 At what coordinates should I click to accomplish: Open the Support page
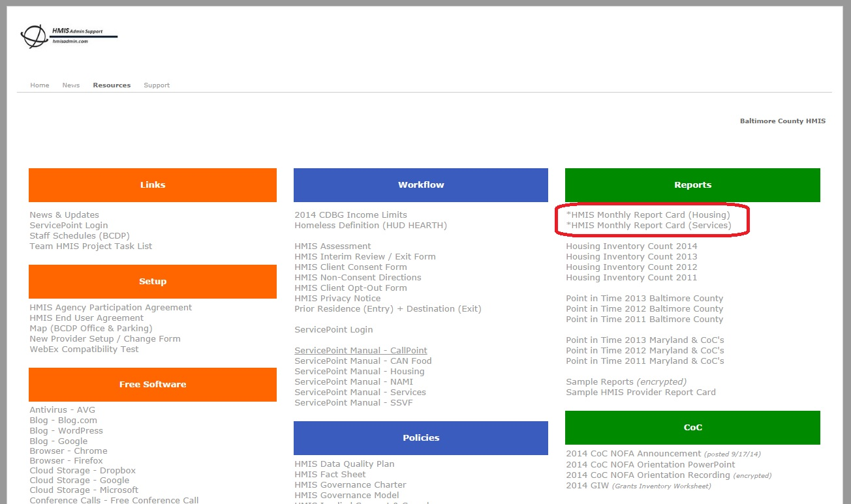(157, 85)
